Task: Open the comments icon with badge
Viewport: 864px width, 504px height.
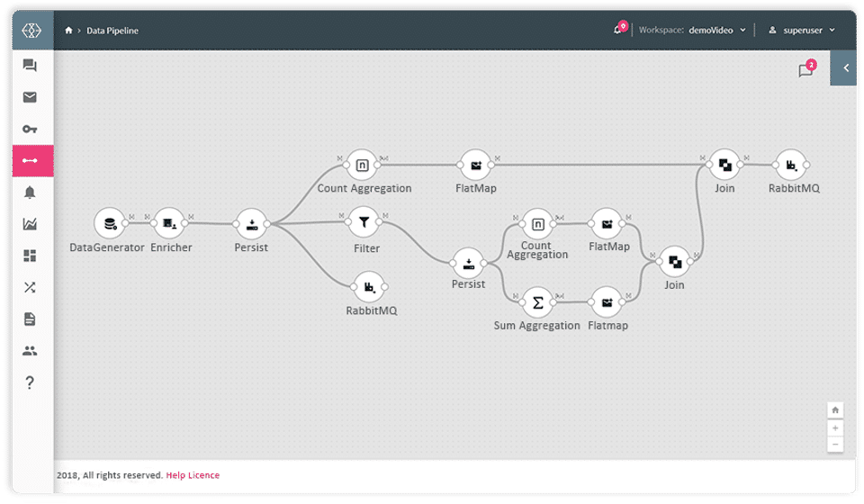Action: [805, 70]
